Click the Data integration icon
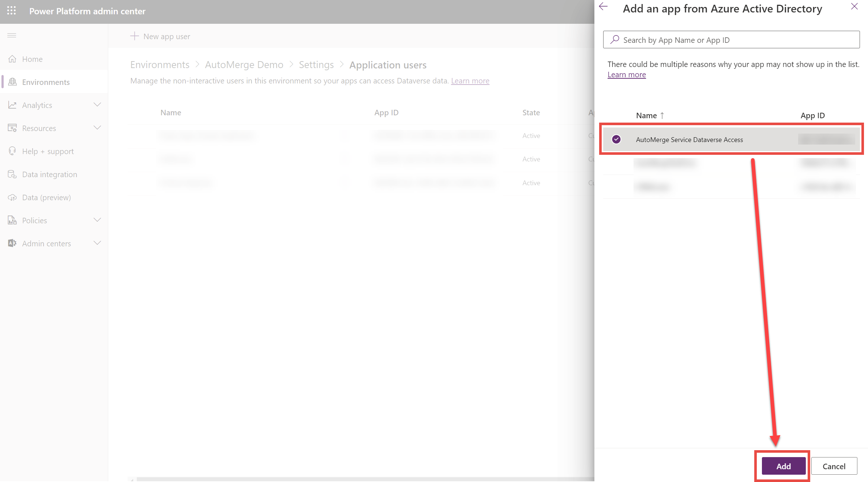The width and height of the screenshot is (868, 482). tap(12, 174)
